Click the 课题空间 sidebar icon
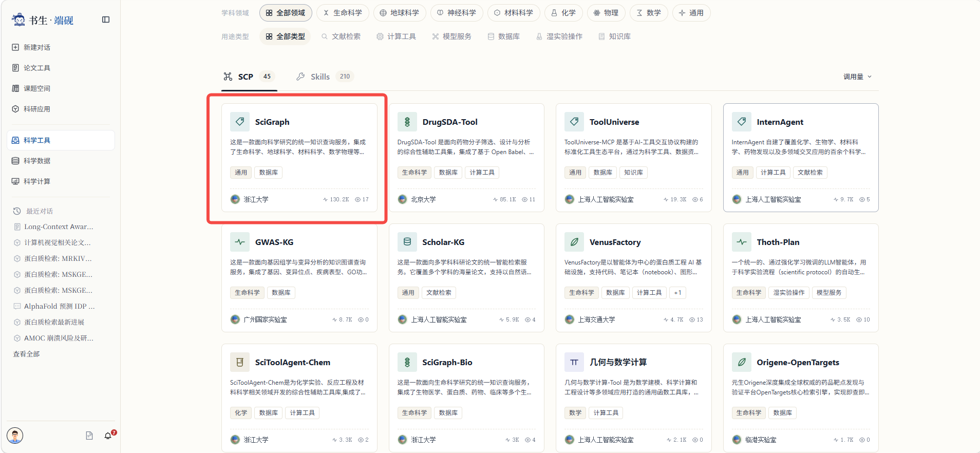980x453 pixels. [15, 88]
